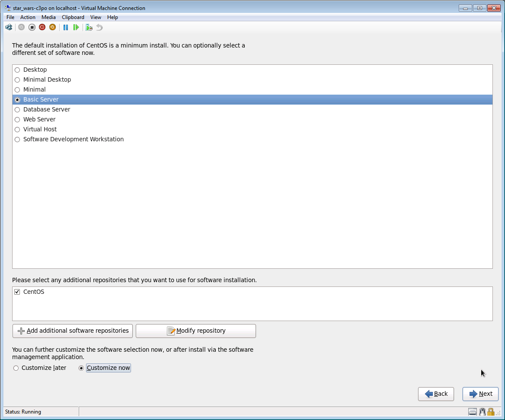Click the grey Revert arrow icon
The image size is (505, 420).
tap(99, 27)
